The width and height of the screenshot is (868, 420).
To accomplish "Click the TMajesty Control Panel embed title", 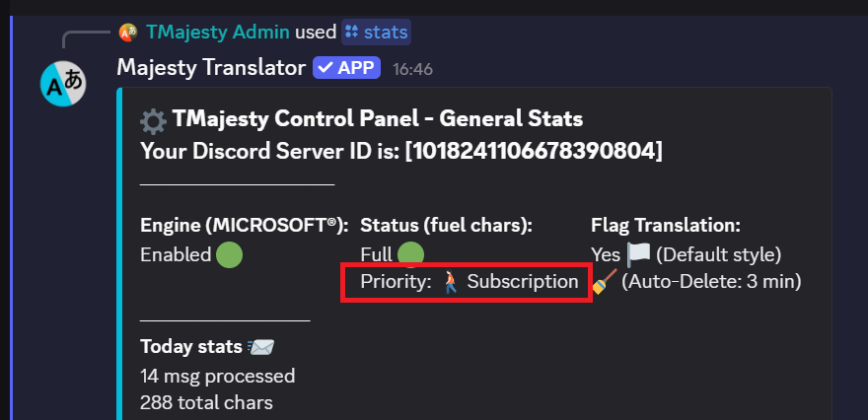I will [x=378, y=119].
